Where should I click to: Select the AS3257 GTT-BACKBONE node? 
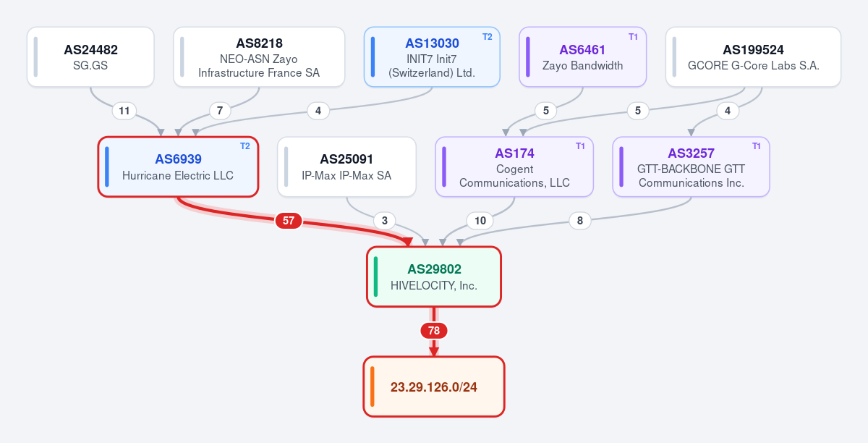point(691,166)
